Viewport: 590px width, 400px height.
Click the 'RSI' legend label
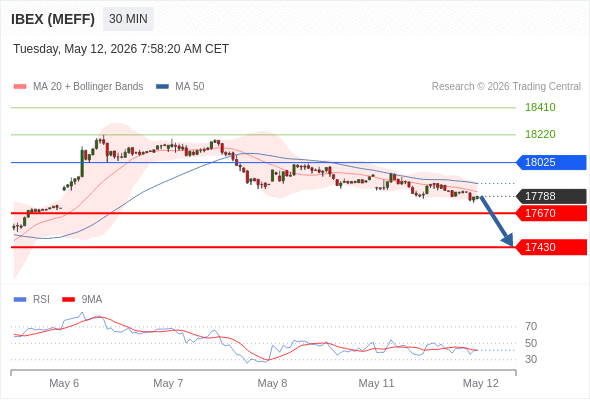point(41,300)
